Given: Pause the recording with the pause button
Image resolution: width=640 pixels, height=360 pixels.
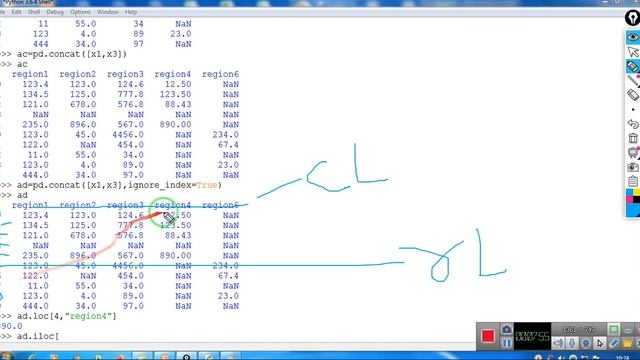Looking at the screenshot, I should [x=507, y=343].
